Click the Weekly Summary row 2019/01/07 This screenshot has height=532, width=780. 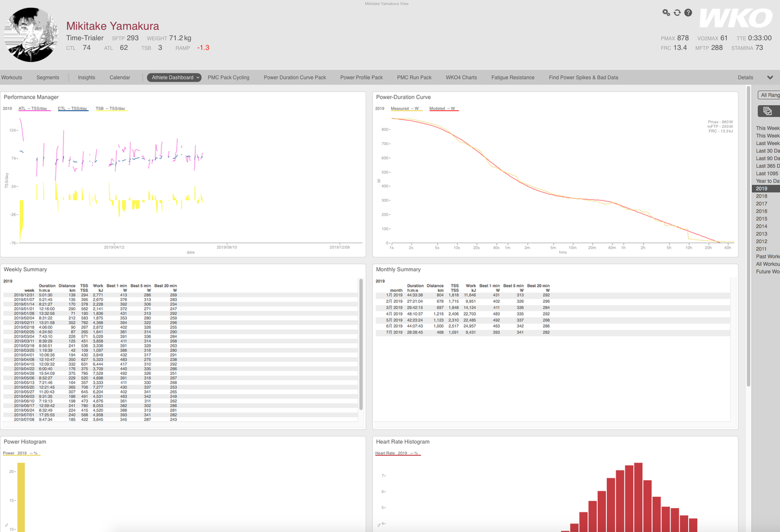181,300
